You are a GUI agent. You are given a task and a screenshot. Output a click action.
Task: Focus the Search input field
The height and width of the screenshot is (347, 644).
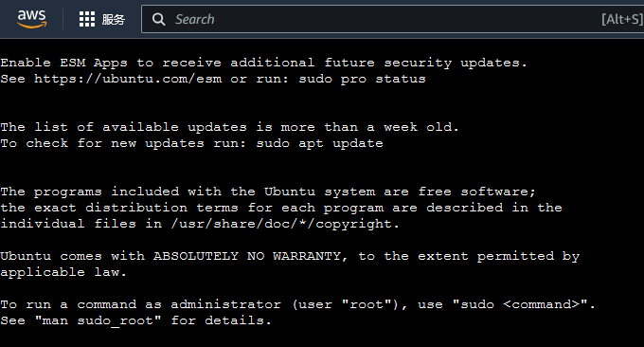[392, 19]
